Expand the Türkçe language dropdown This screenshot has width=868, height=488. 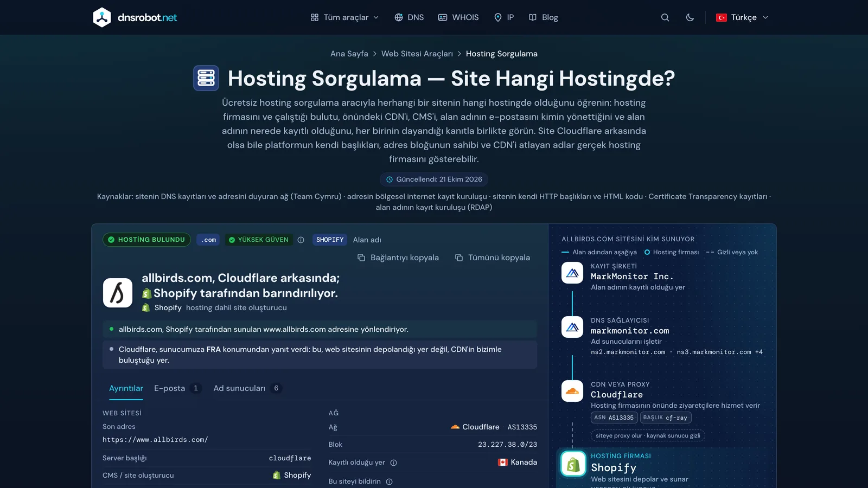742,17
